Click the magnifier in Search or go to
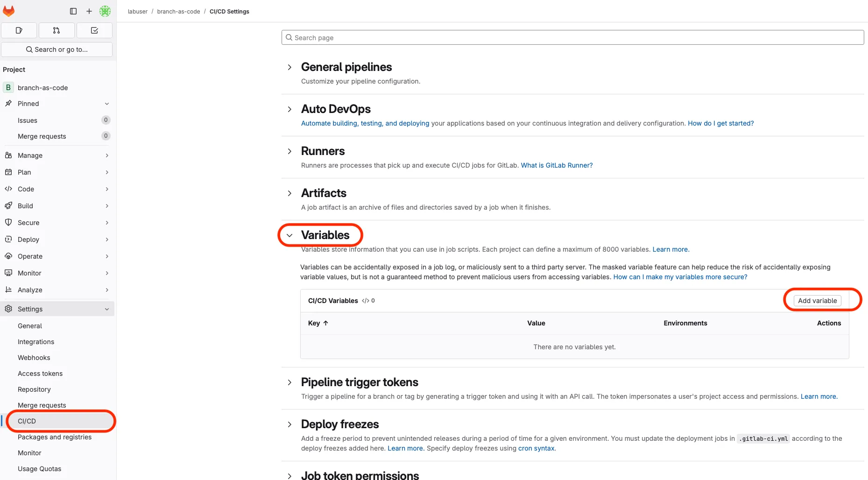 tap(29, 49)
